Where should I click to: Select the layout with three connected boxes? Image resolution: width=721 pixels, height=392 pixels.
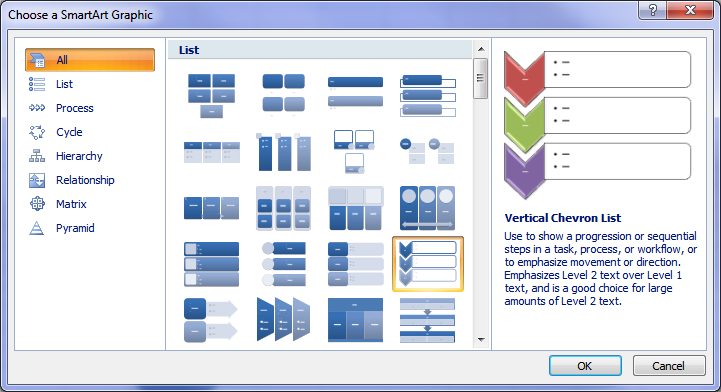(212, 208)
